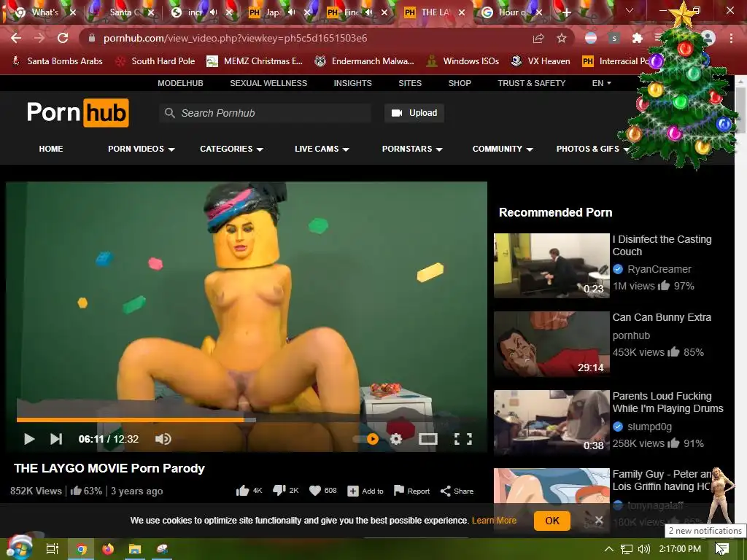The height and width of the screenshot is (560, 747).
Task: Open the INSIGHTS top menu link
Action: pos(352,83)
